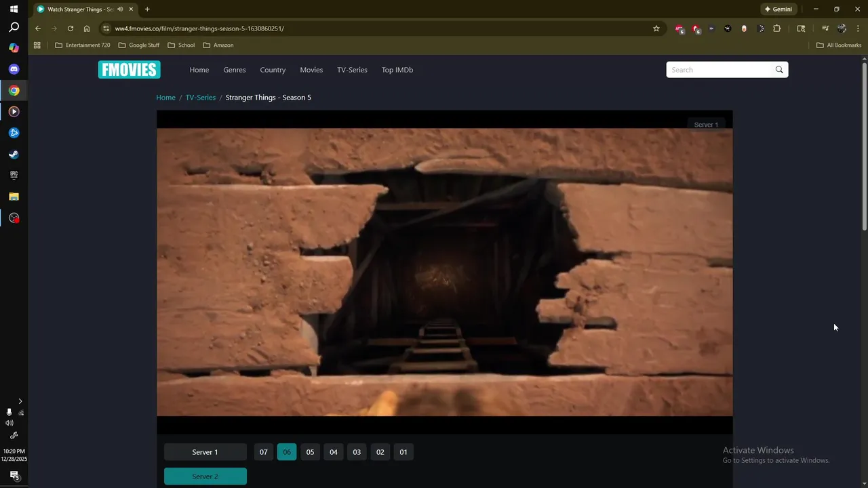Select episode 01
This screenshot has height=488, width=868.
(x=403, y=452)
